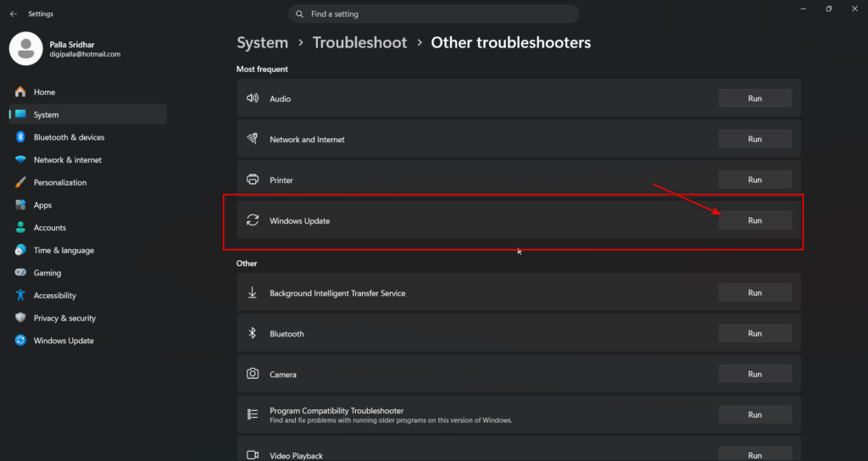The height and width of the screenshot is (461, 868).
Task: Open Home in the sidebar
Action: pos(88,92)
